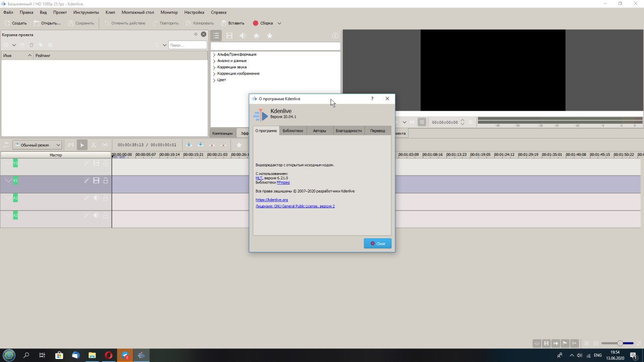Screen dimensions: 644x362
Task: Click the filter funnel icon in Project Bin
Action: coord(156,45)
